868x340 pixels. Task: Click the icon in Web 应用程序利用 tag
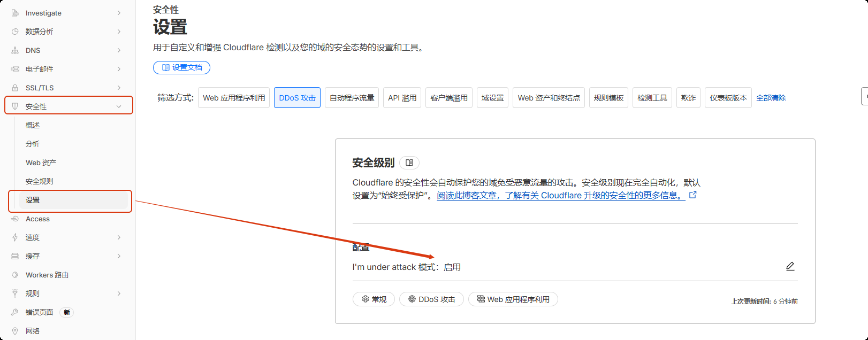click(x=481, y=299)
